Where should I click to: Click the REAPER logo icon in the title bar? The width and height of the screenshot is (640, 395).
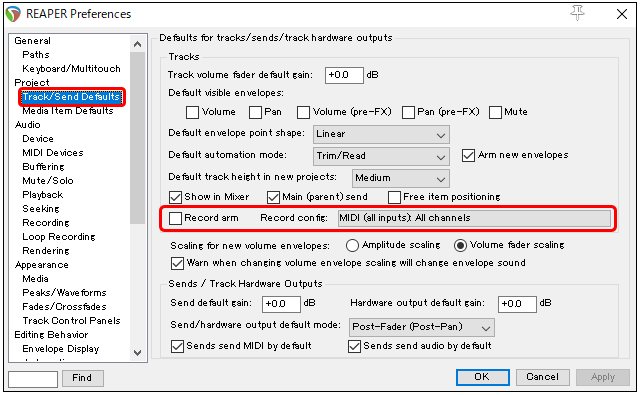coord(13,14)
